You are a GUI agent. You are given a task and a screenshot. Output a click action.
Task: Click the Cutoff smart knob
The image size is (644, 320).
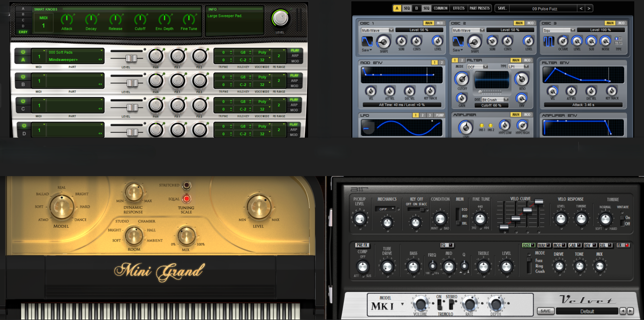[x=140, y=19]
